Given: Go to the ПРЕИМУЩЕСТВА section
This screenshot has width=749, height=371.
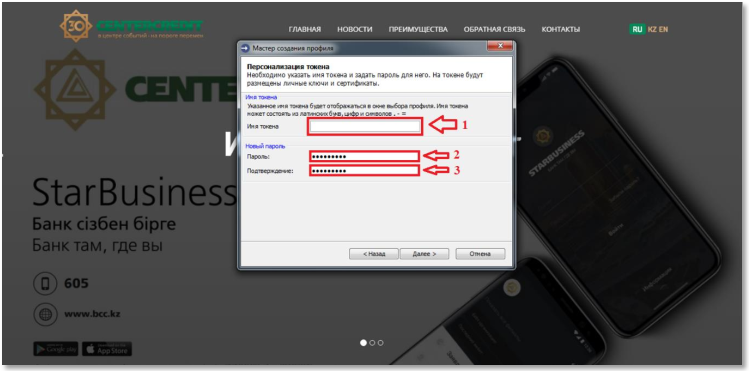Looking at the screenshot, I should tap(418, 30).
